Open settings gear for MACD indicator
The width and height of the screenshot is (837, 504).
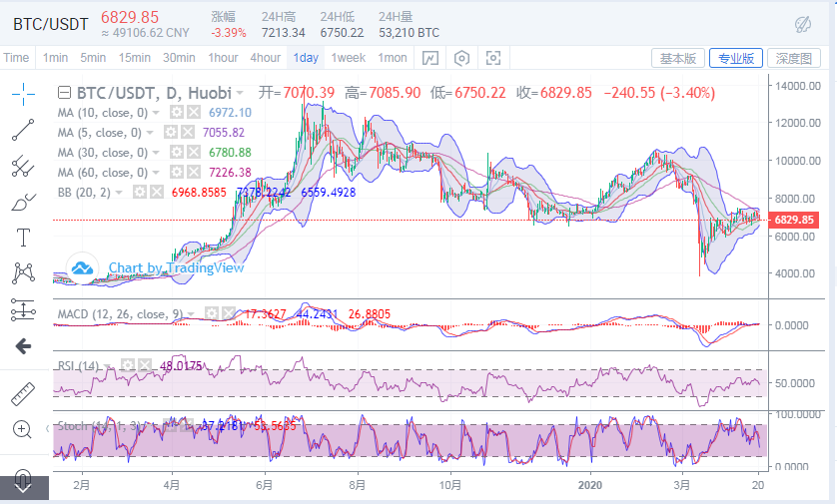click(x=212, y=313)
